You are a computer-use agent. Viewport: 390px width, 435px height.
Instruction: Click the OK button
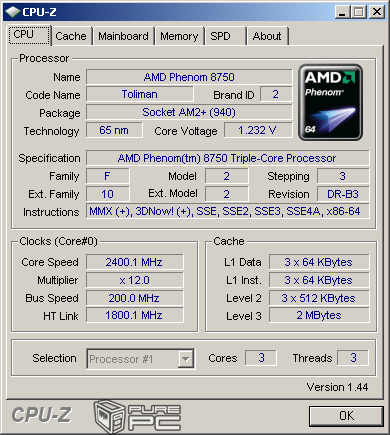[x=346, y=416]
